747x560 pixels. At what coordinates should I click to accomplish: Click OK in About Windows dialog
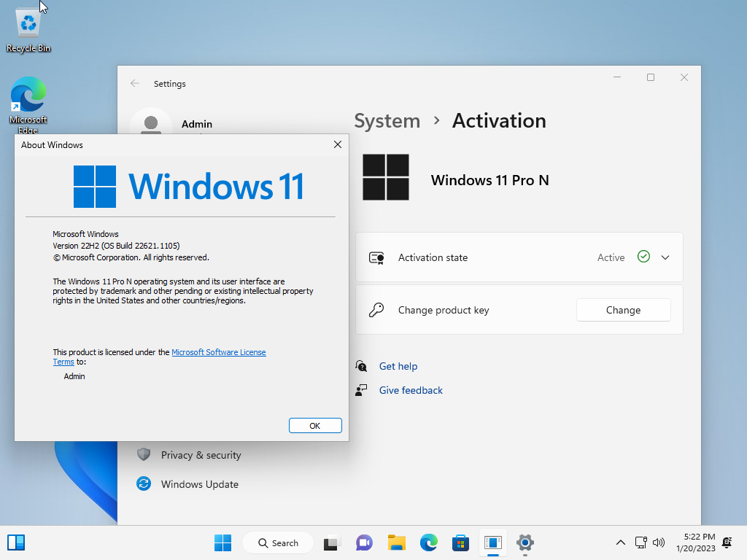(x=315, y=426)
